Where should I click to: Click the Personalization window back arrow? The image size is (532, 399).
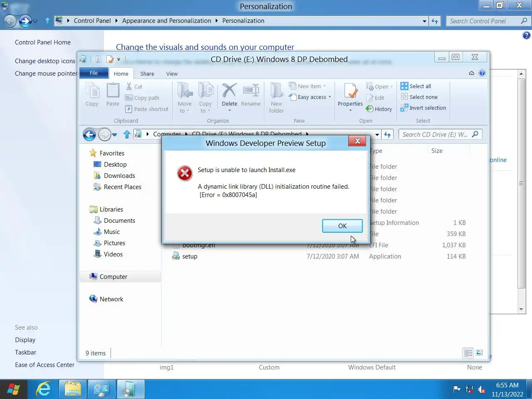[x=10, y=21]
